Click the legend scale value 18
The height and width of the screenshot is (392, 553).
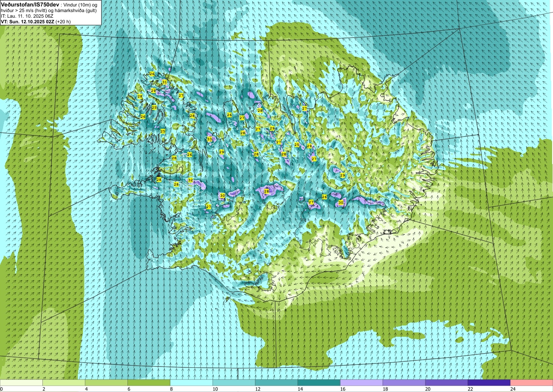point(385,389)
